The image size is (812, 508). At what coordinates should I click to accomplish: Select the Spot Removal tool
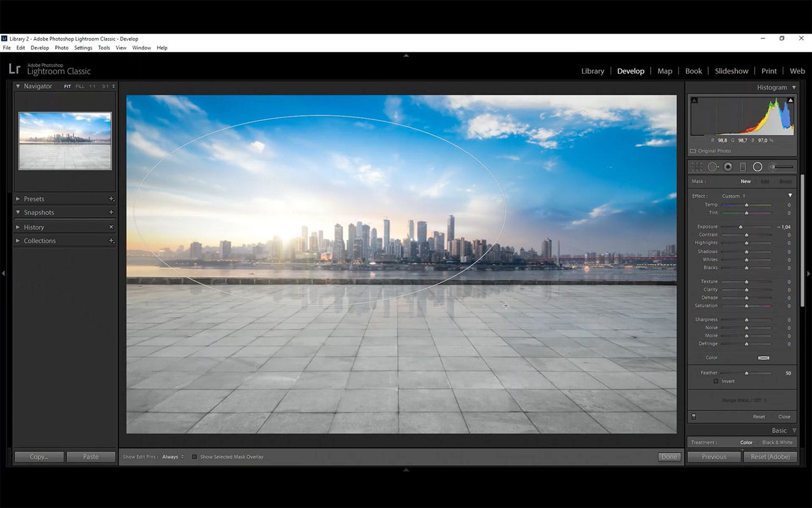[713, 167]
